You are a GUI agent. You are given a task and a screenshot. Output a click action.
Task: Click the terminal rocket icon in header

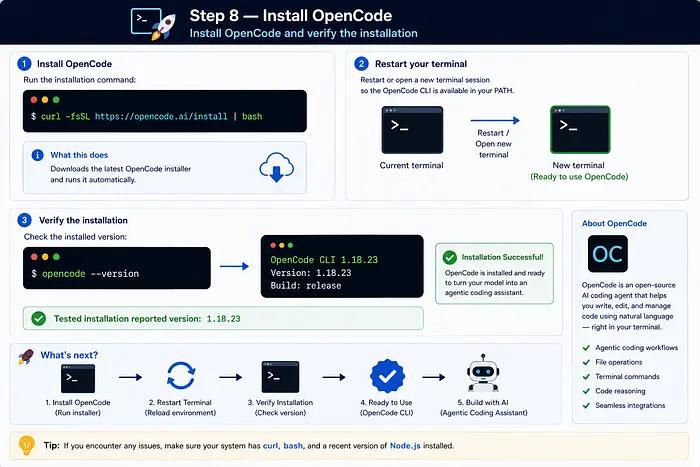click(x=153, y=23)
